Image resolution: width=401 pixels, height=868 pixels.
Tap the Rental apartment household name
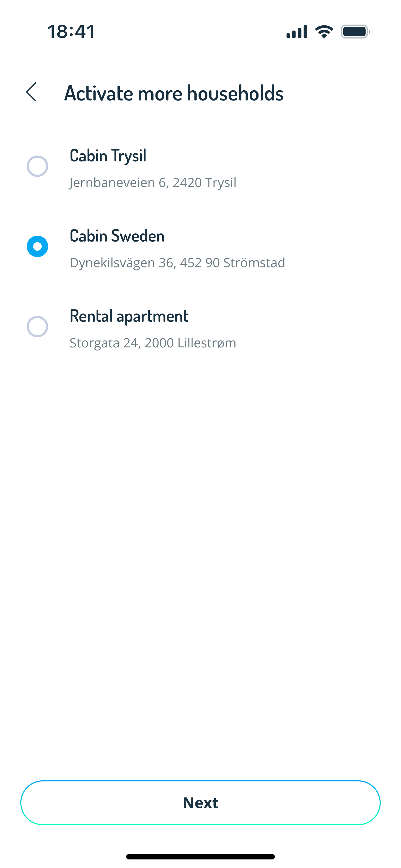point(129,316)
